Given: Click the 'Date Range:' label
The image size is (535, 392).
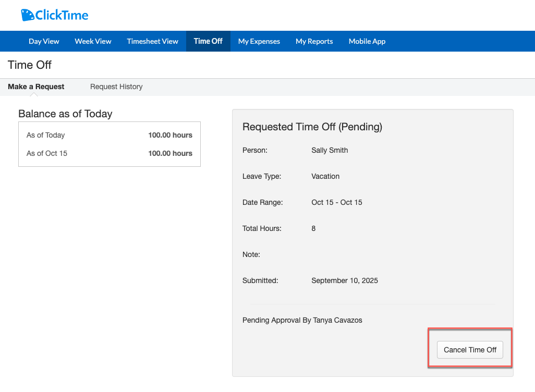Looking at the screenshot, I should click(263, 202).
